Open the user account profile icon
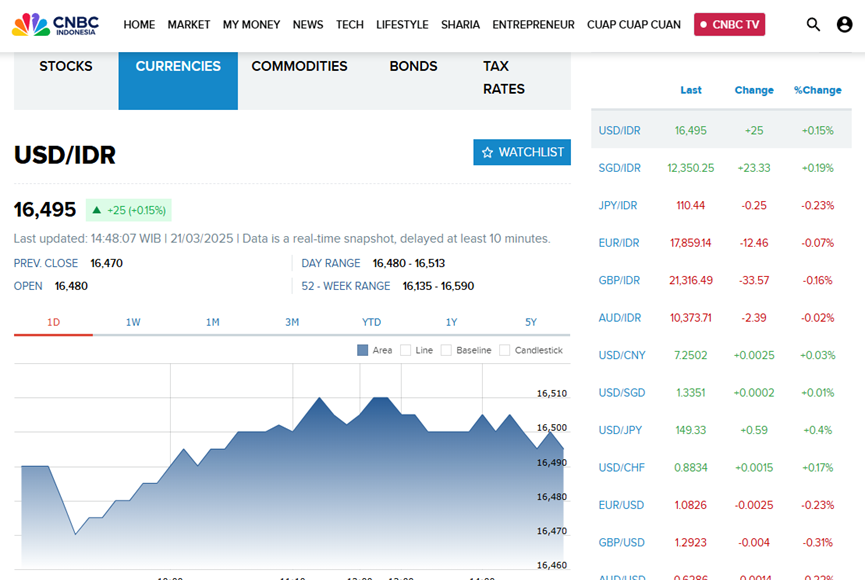This screenshot has width=865, height=580. click(844, 25)
